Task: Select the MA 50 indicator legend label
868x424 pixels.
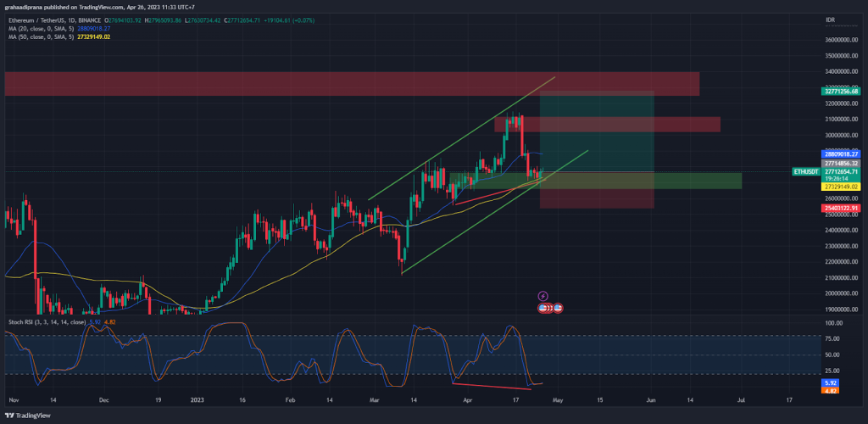Action: pos(41,36)
